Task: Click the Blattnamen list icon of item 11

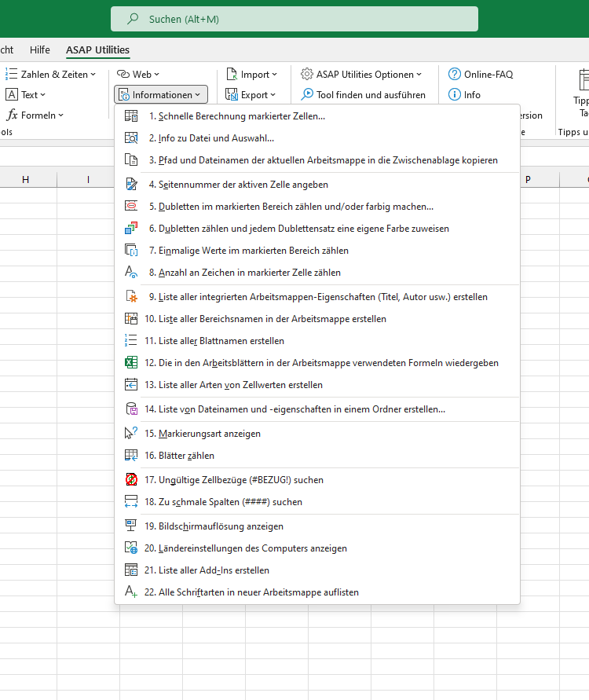Action: [131, 341]
